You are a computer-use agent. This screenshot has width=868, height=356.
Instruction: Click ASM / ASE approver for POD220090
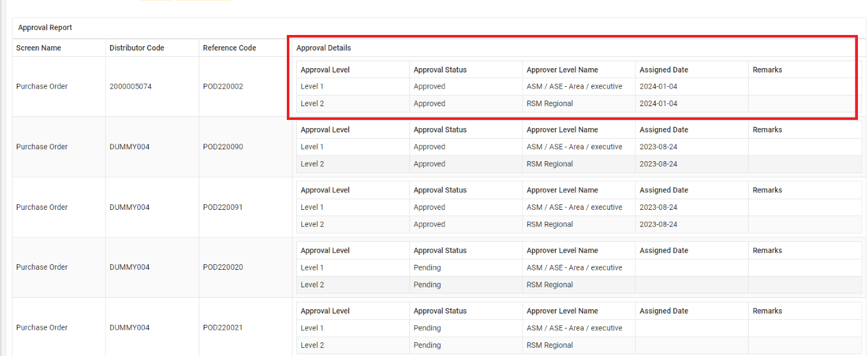[x=574, y=147]
